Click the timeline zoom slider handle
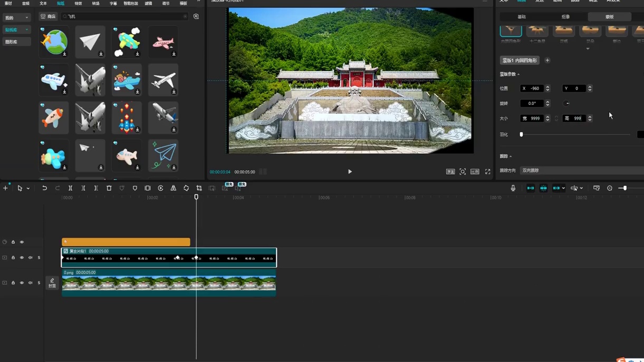644x362 pixels. point(625,188)
